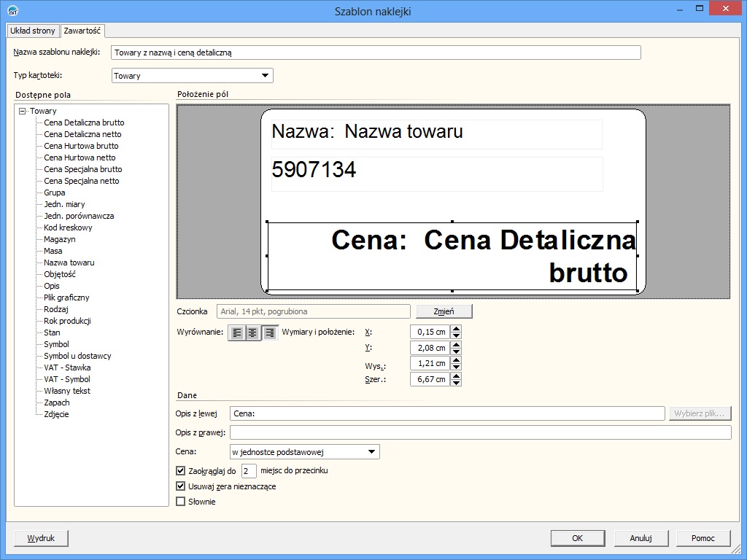Select the align right icon
This screenshot has height=560, width=747.
[x=270, y=332]
